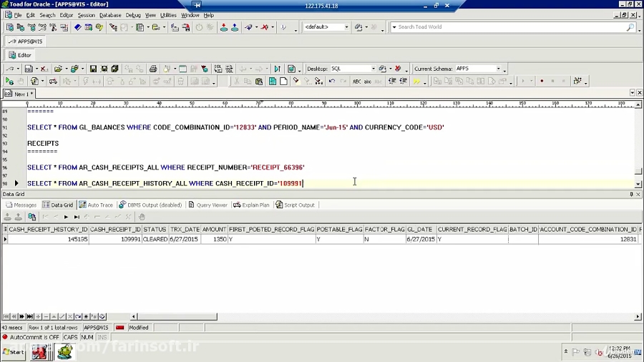Click the Open file folder icon
The height and width of the screenshot is (362, 644).
[x=58, y=69]
